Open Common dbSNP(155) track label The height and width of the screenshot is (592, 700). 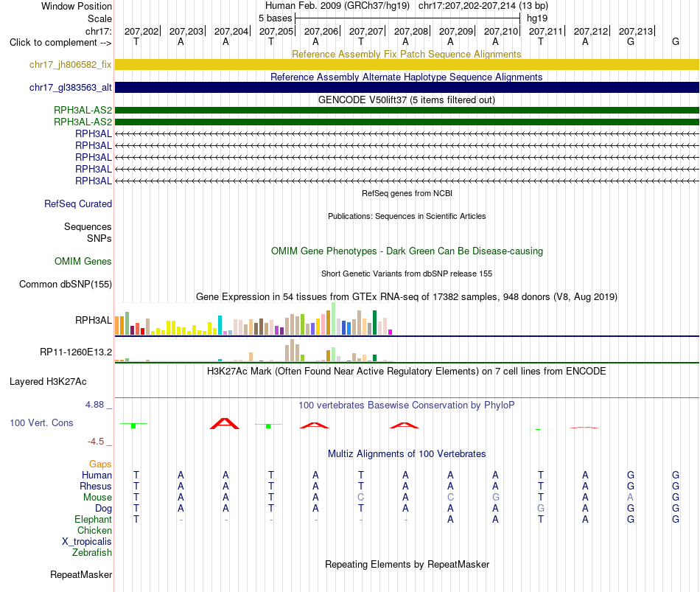66,284
